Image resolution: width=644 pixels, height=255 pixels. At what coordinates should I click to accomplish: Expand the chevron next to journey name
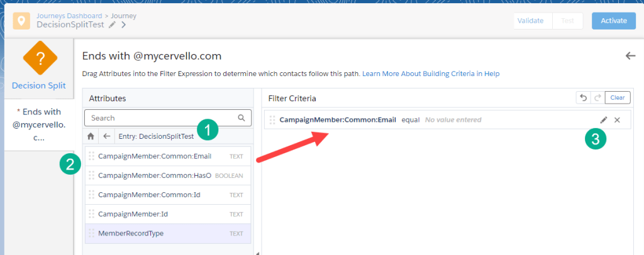point(124,25)
